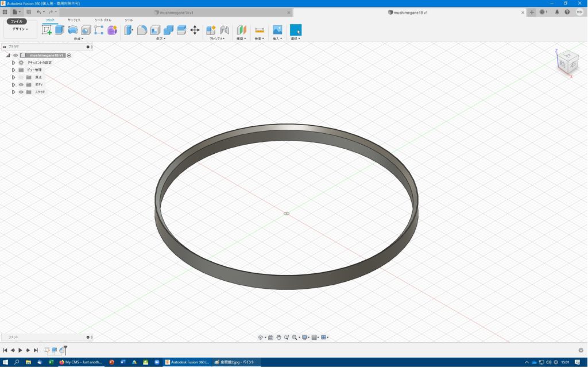Open the Viewports layout dropdown
The height and width of the screenshot is (368, 588).
[324, 337]
